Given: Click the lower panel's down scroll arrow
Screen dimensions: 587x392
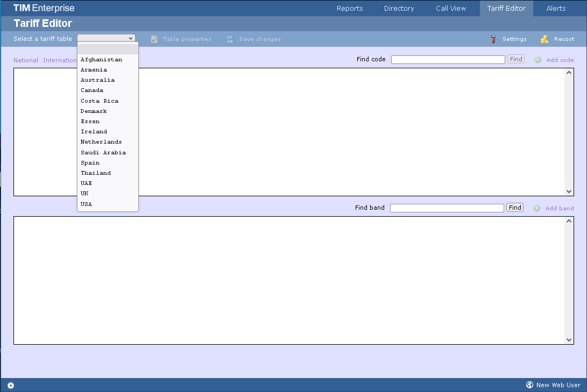Looking at the screenshot, I should tap(569, 339).
